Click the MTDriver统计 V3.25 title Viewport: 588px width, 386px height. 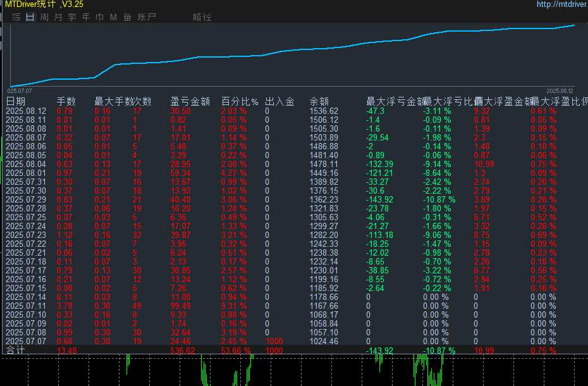click(x=44, y=4)
